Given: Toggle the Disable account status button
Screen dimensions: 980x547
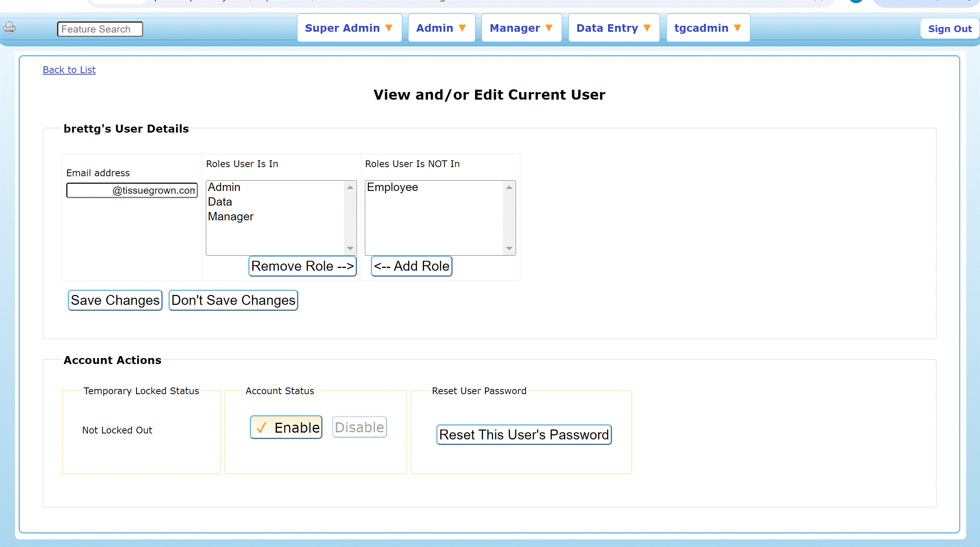Looking at the screenshot, I should (359, 427).
